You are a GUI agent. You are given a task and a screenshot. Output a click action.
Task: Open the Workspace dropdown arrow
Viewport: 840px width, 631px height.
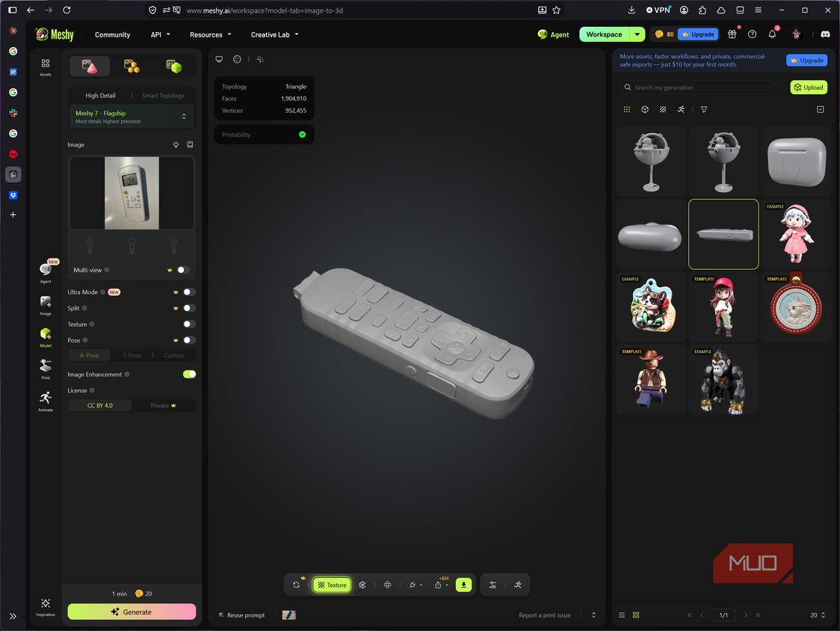click(637, 34)
